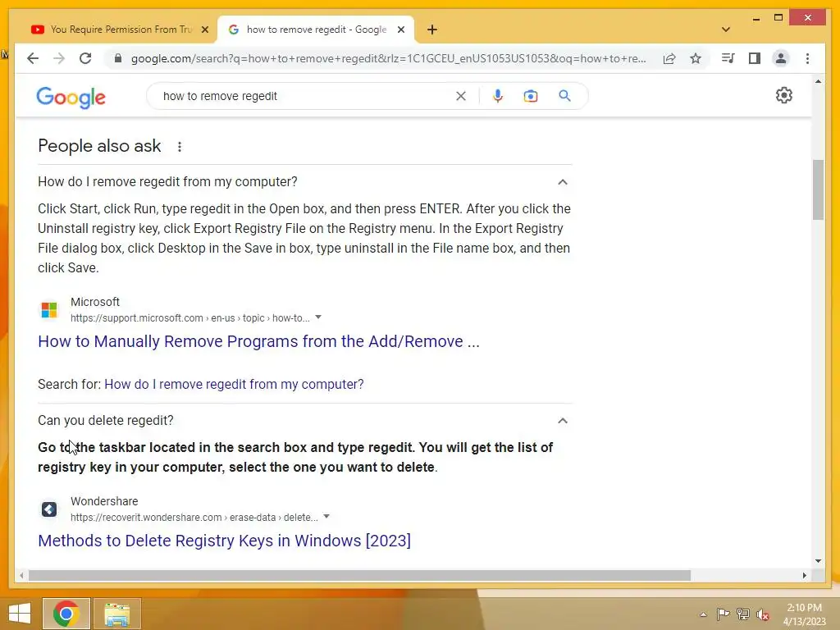Open Google quick settings gear
The height and width of the screenshot is (630, 840).
(783, 95)
